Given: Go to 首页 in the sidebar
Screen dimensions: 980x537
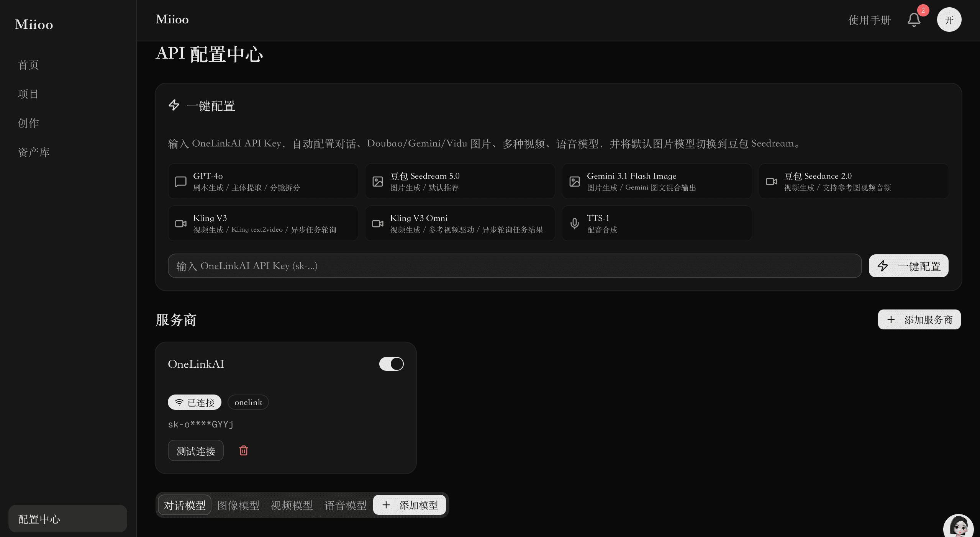Looking at the screenshot, I should pos(28,65).
